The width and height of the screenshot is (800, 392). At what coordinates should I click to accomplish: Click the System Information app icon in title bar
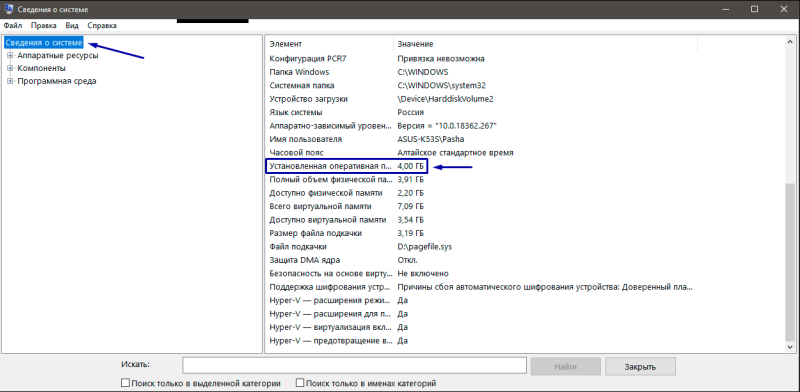point(8,8)
